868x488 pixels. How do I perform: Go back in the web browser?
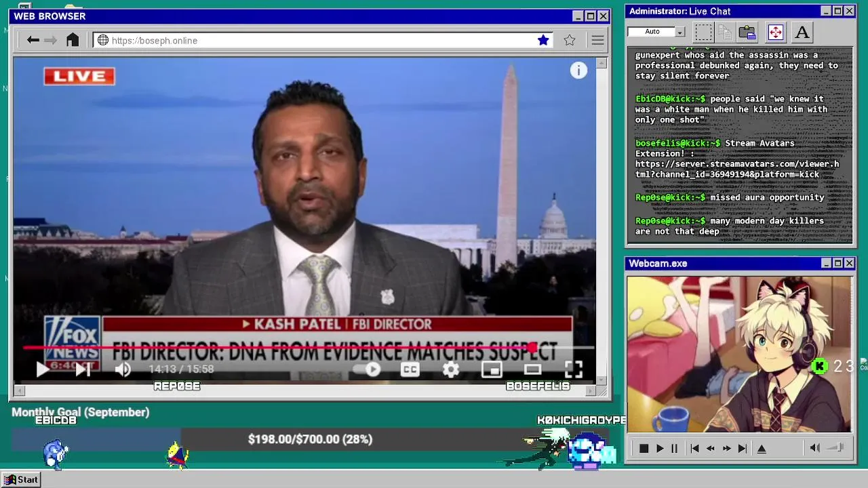(33, 40)
